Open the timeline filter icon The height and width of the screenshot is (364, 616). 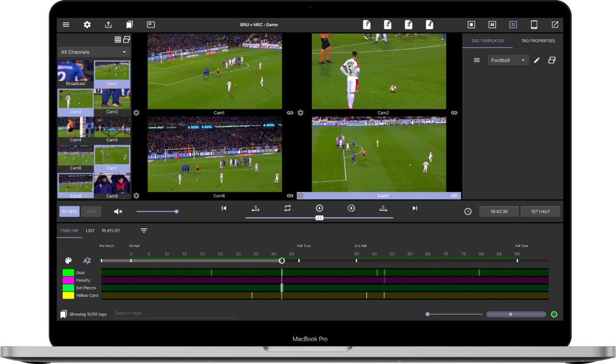click(x=144, y=231)
